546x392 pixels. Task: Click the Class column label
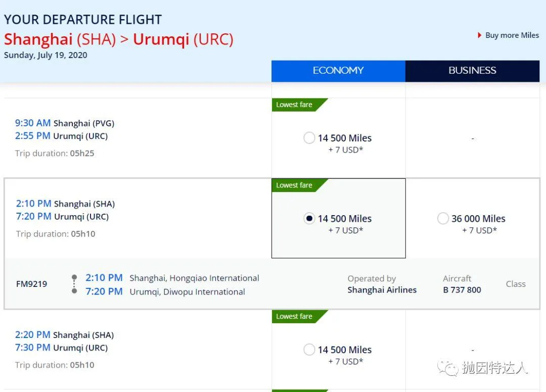pyautogui.click(x=516, y=284)
